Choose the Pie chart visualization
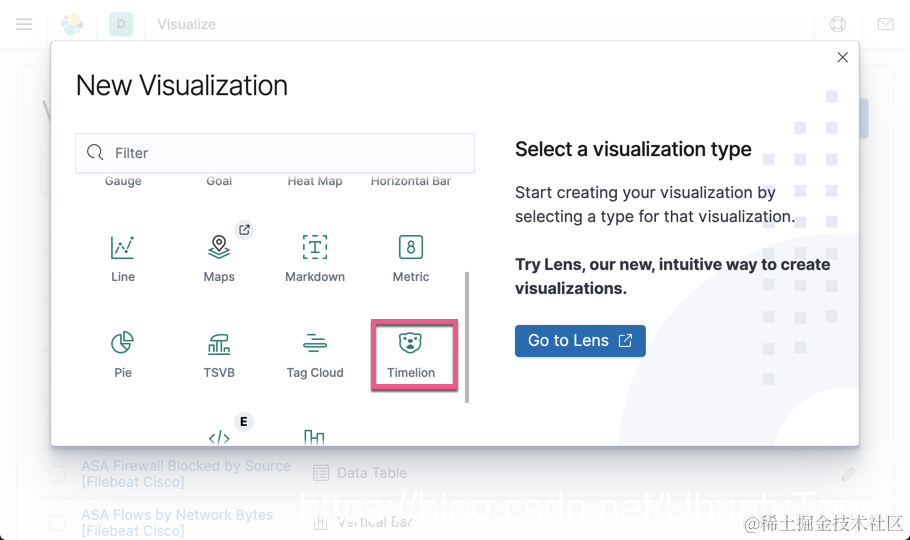The image size is (910, 540). (122, 354)
